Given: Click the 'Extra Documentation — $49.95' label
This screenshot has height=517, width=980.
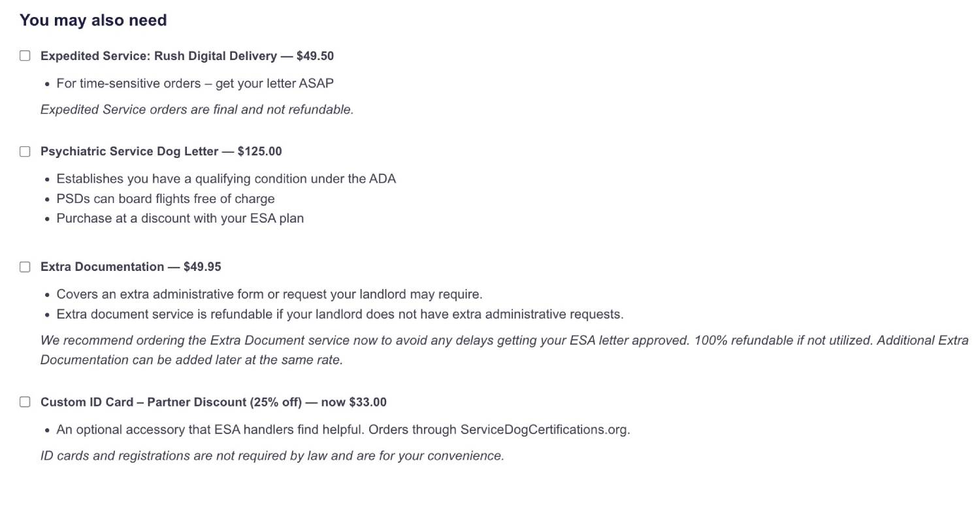Looking at the screenshot, I should [131, 267].
